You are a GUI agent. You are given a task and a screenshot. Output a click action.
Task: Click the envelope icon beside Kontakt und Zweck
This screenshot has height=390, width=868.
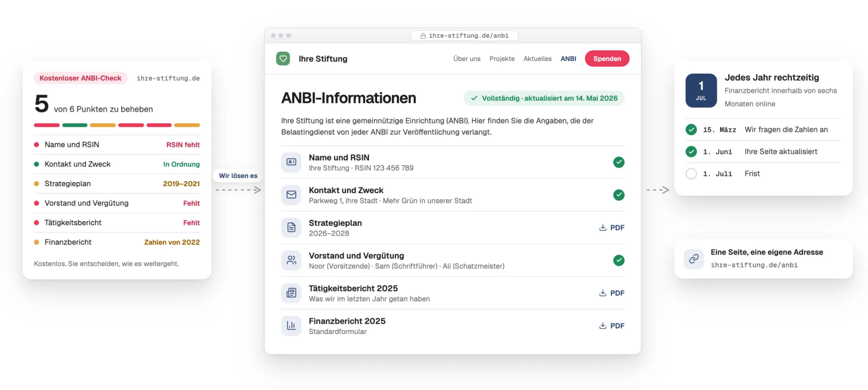pos(292,195)
